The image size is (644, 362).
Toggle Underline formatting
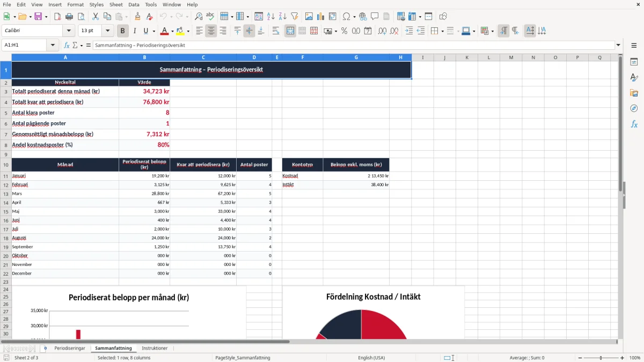point(145,31)
